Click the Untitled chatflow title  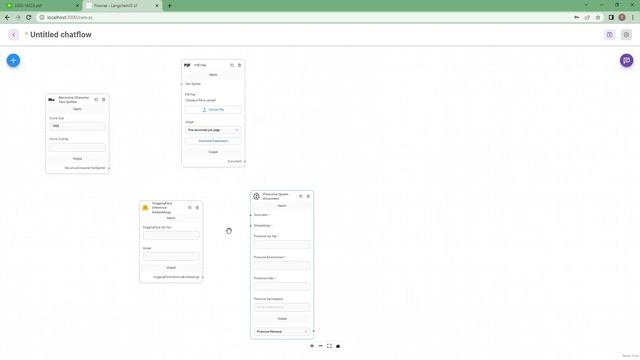point(61,35)
